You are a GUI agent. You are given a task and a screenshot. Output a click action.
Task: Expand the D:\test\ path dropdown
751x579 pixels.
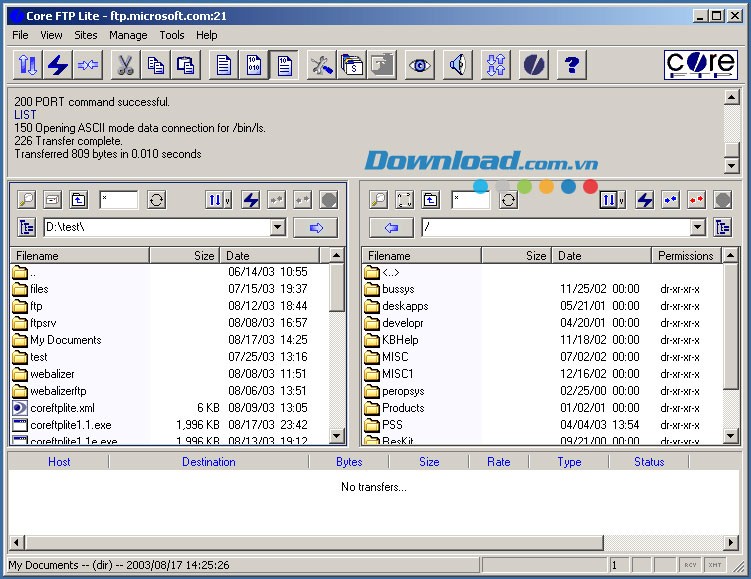click(x=278, y=227)
